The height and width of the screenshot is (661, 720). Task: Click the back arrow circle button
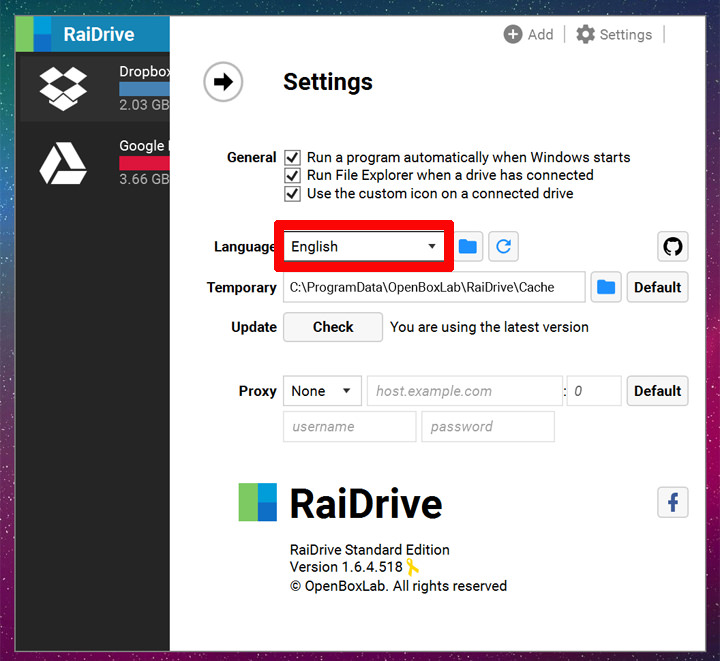tap(223, 82)
